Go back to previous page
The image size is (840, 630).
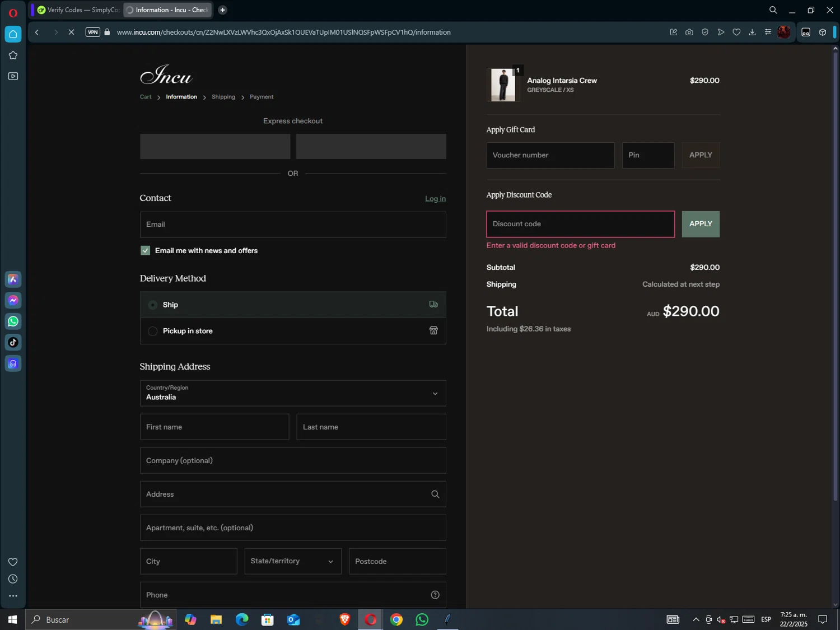pyautogui.click(x=37, y=32)
